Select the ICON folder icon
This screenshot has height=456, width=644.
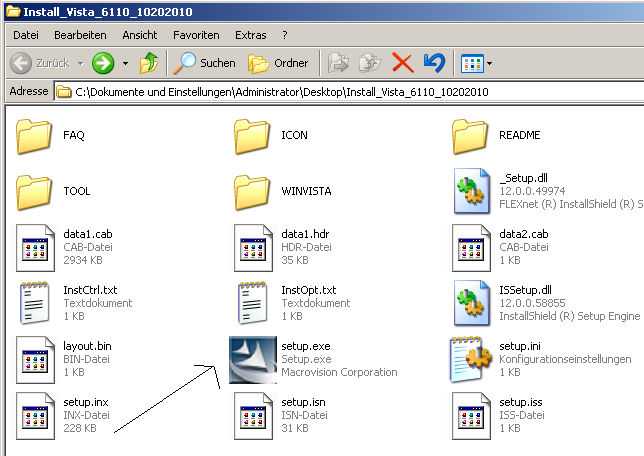(x=252, y=136)
